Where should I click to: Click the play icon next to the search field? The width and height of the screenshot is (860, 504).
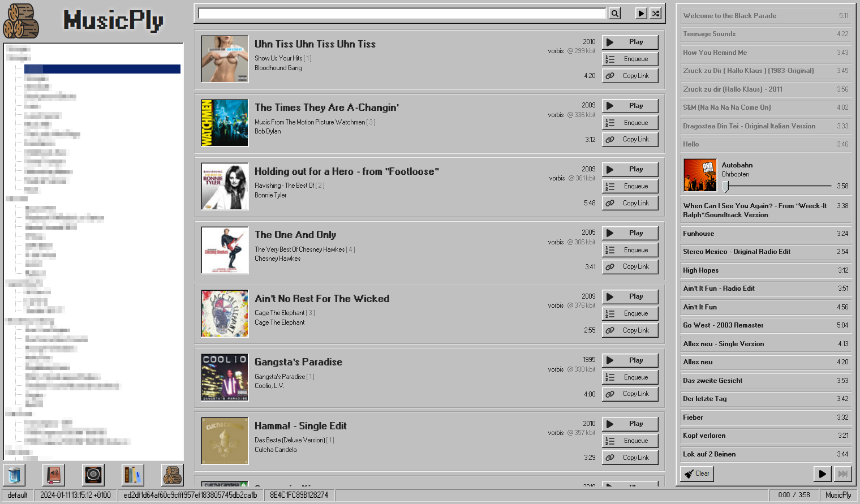click(641, 14)
